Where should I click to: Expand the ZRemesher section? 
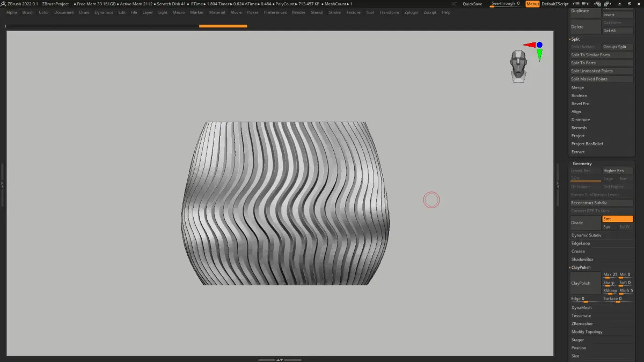pos(582,323)
